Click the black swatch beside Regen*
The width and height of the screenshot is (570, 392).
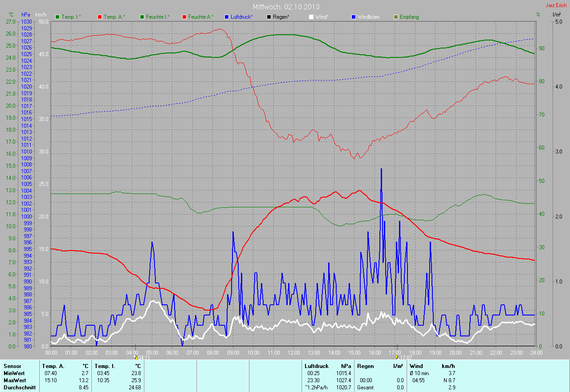[269, 17]
